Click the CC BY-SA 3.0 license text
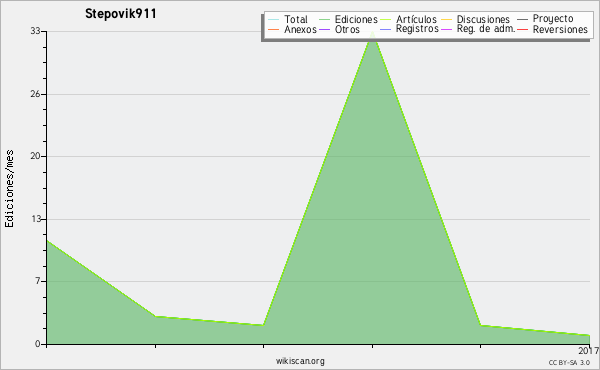The height and width of the screenshot is (370, 600). click(x=569, y=362)
